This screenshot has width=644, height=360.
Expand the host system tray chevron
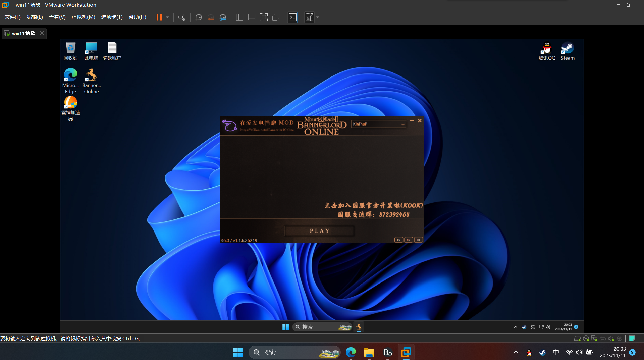click(x=516, y=352)
